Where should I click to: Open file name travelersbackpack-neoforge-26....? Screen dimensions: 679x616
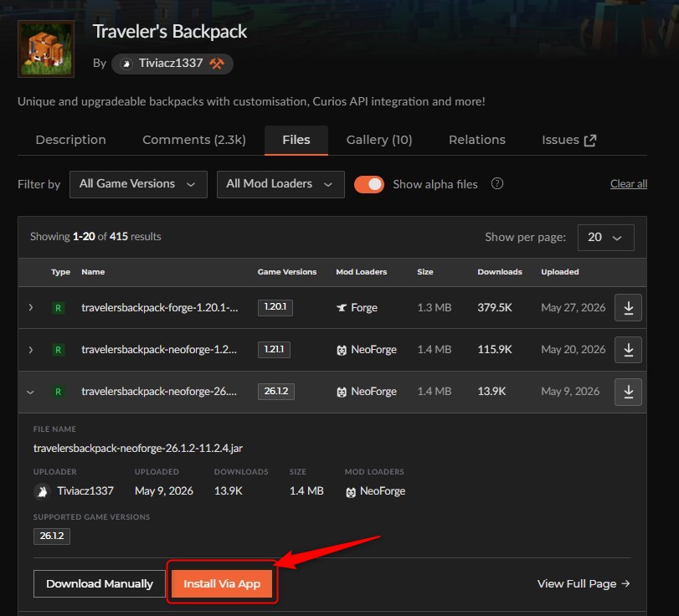coord(159,392)
